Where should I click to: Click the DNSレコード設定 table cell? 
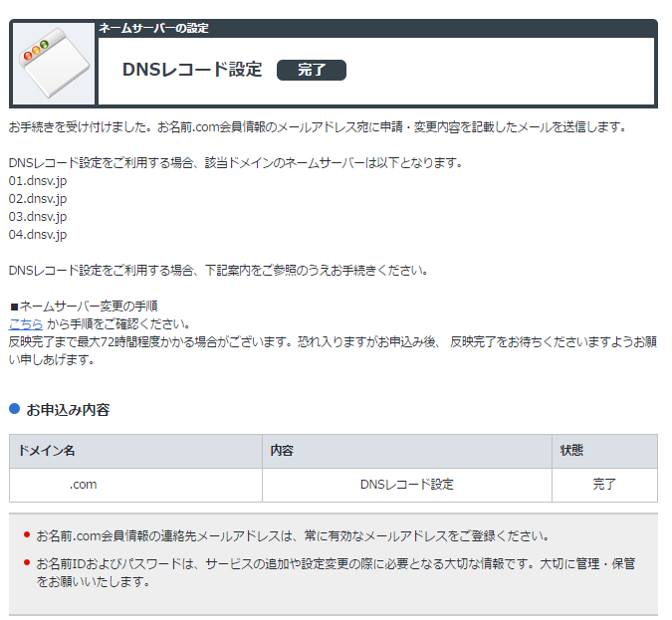pyautogui.click(x=407, y=485)
